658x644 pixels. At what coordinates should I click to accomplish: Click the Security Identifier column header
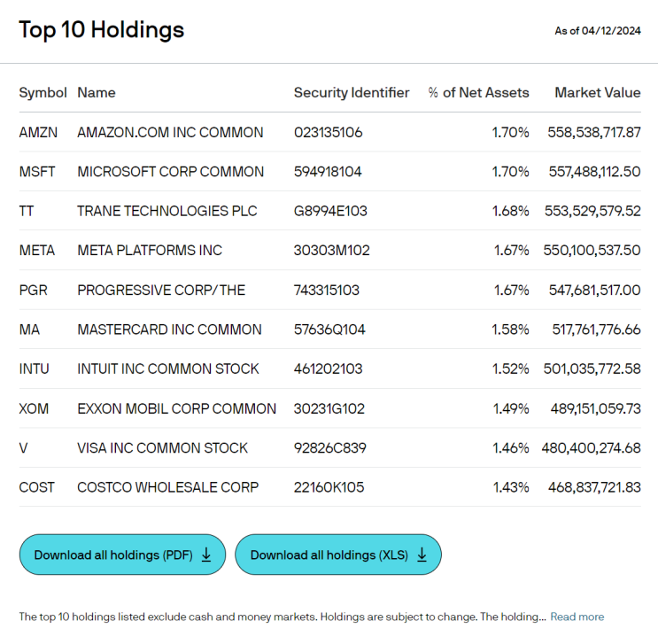352,92
